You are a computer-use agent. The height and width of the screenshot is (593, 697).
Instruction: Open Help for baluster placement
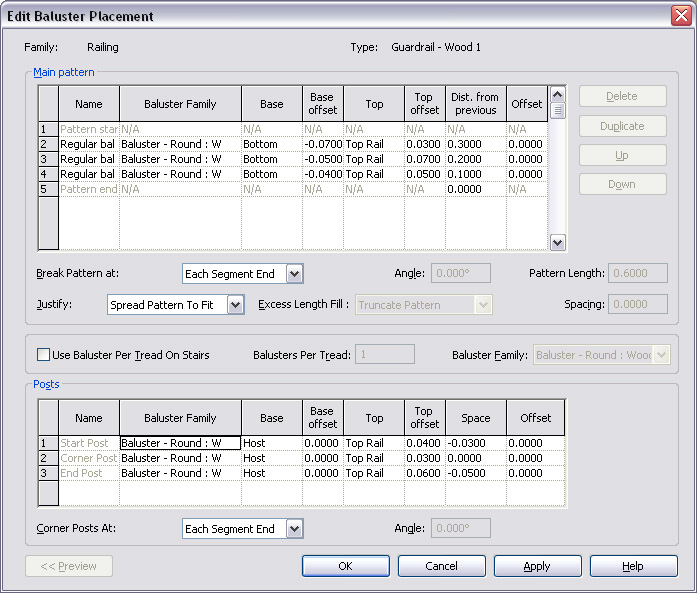coord(632,566)
